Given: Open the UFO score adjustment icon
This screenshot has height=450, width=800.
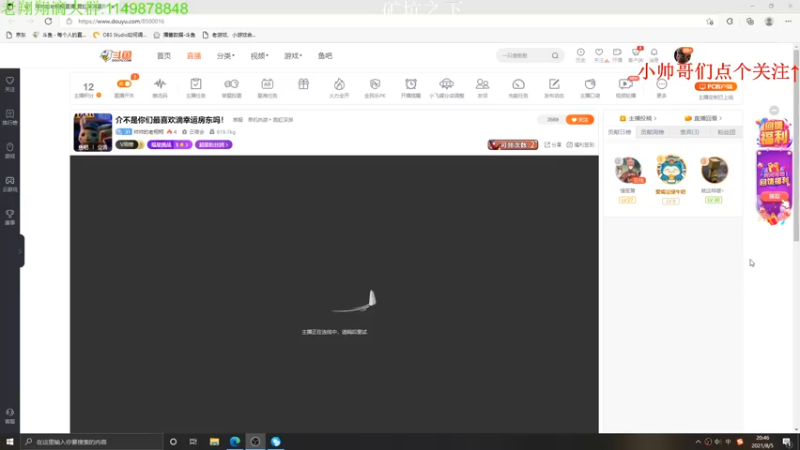Looking at the screenshot, I should (446, 84).
